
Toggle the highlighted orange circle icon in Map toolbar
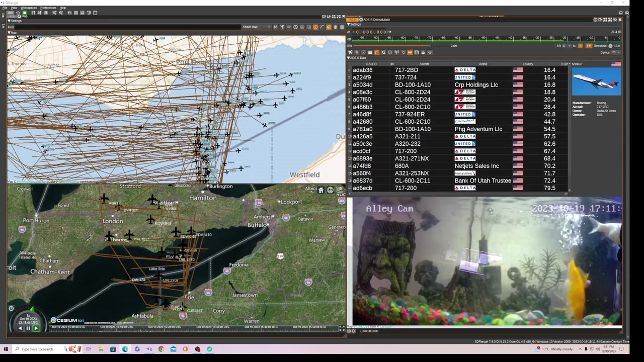click(315, 27)
